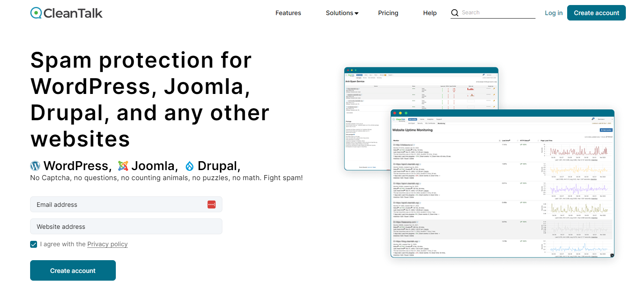
Task: Click the header Create account button
Action: coord(596,13)
